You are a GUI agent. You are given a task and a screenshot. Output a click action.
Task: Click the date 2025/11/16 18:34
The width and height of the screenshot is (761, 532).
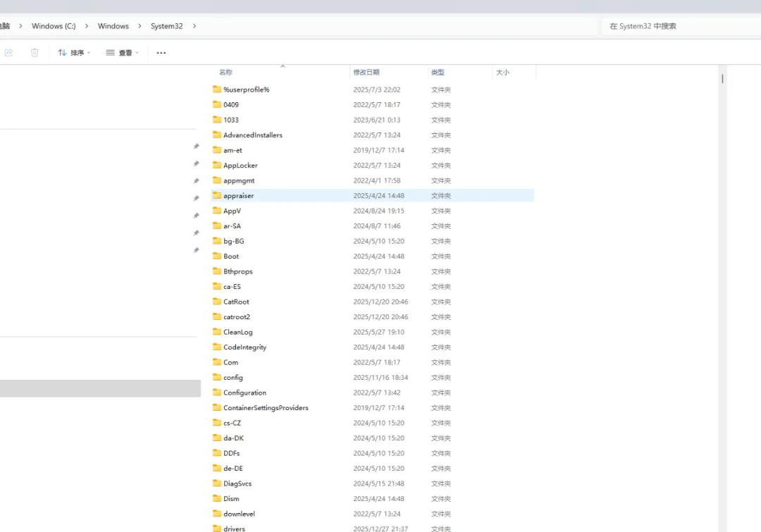click(380, 377)
